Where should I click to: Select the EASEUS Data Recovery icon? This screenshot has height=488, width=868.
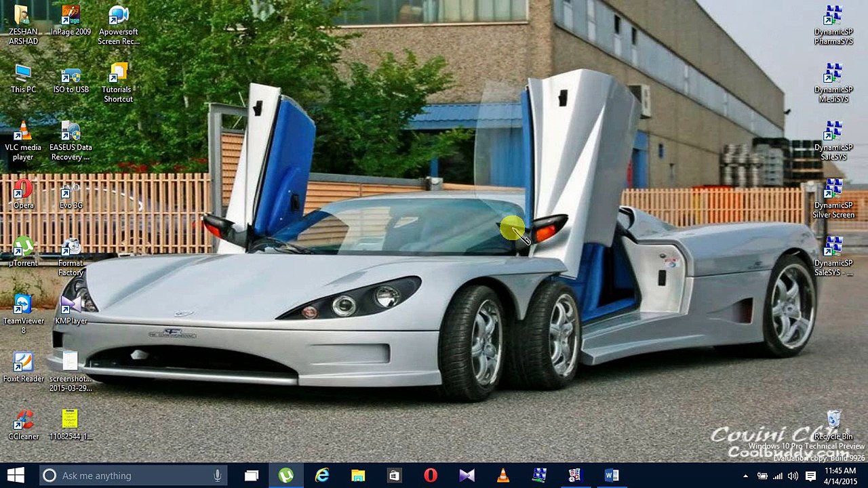(71, 142)
